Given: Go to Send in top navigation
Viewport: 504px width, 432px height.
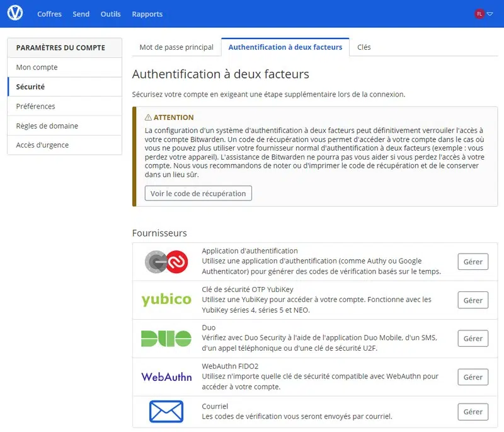Looking at the screenshot, I should 81,14.
